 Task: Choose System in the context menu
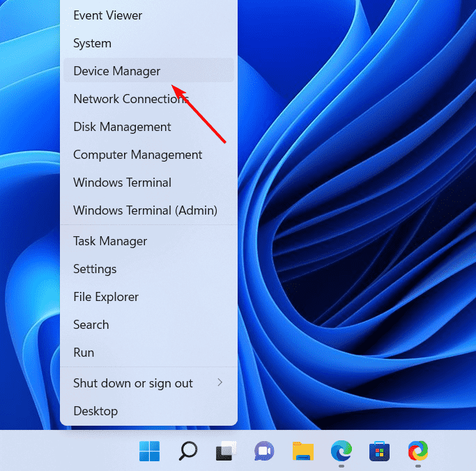coord(148,43)
